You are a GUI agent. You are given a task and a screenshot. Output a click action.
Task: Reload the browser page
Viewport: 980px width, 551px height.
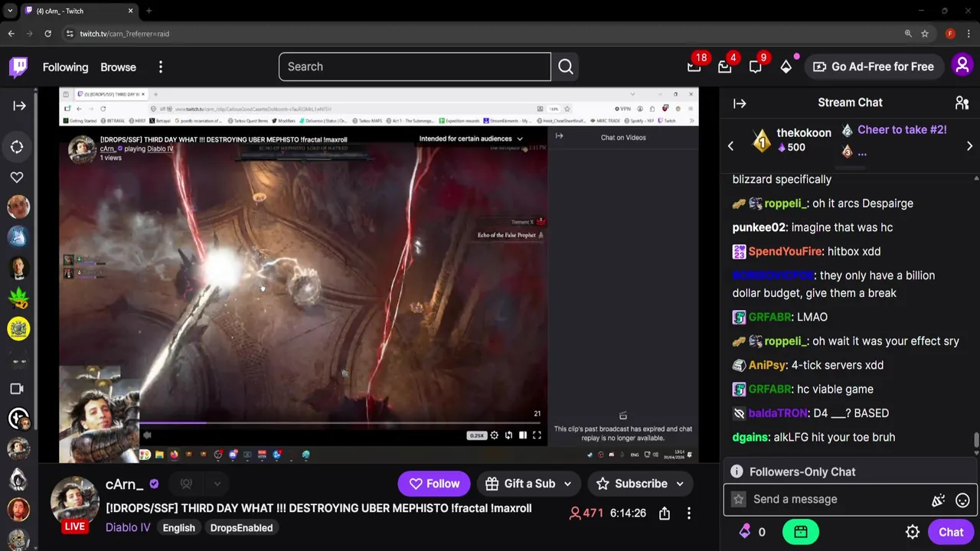click(x=47, y=34)
